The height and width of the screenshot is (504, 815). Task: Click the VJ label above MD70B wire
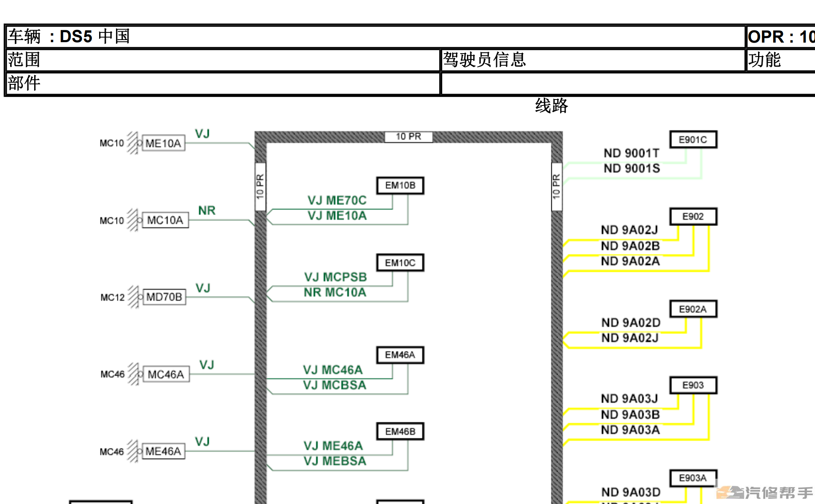click(x=203, y=288)
